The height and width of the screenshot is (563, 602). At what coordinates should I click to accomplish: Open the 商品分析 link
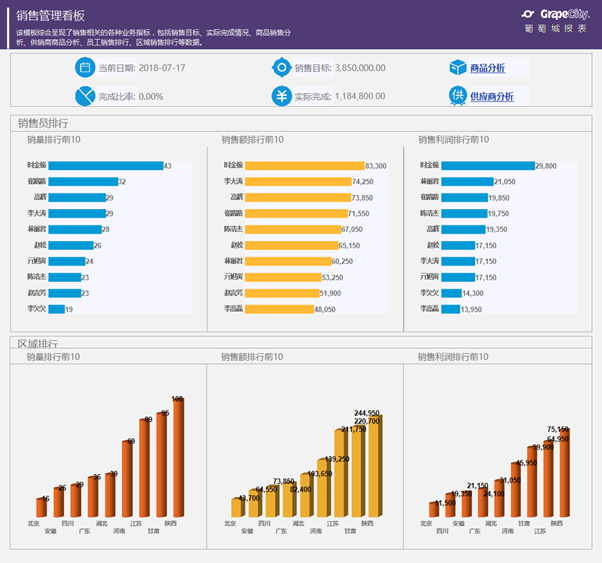[488, 68]
